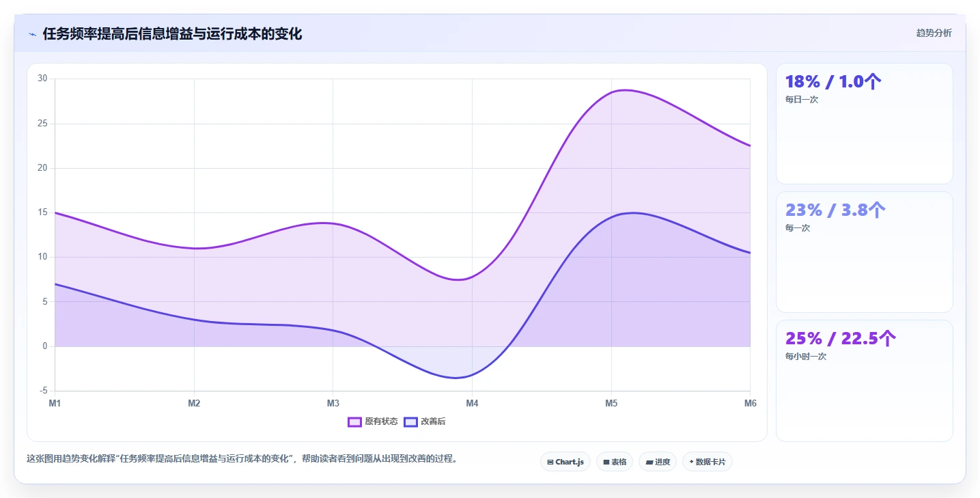The image size is (980, 498).
Task: Click the 原有状态 legend text
Action: tap(381, 421)
